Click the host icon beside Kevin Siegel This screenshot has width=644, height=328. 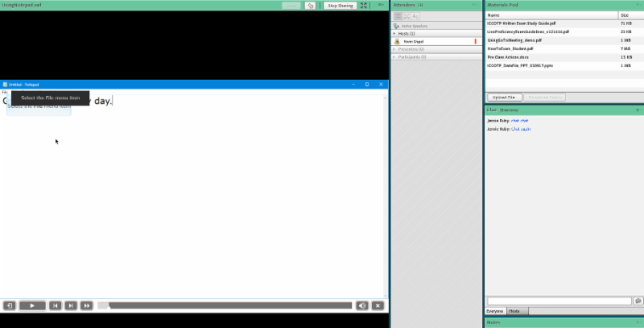click(x=397, y=42)
